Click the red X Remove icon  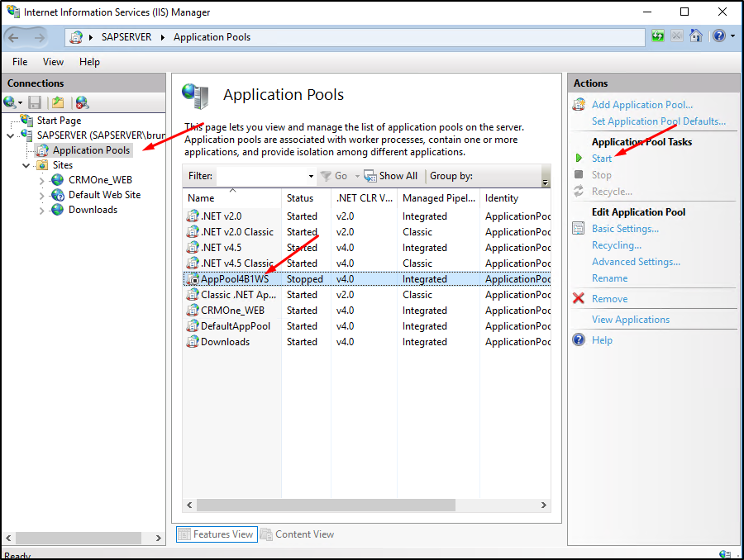pos(579,299)
